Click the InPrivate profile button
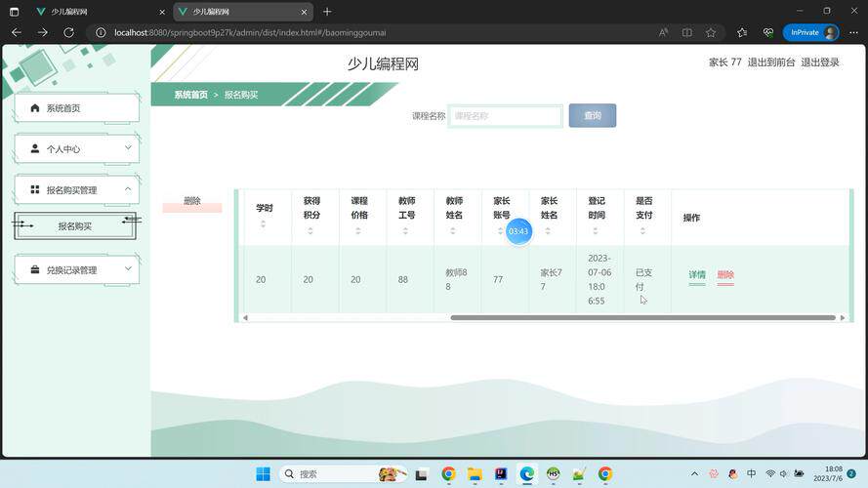The height and width of the screenshot is (488, 868). [811, 32]
